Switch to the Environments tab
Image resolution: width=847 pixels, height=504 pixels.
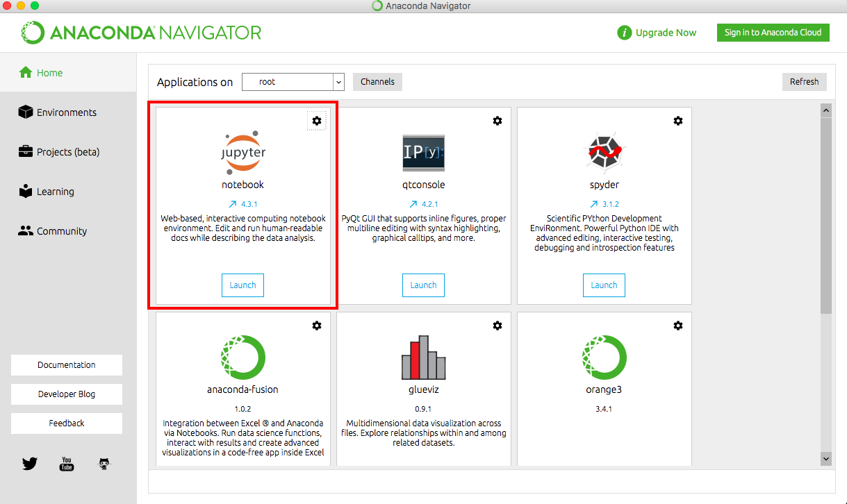point(67,112)
